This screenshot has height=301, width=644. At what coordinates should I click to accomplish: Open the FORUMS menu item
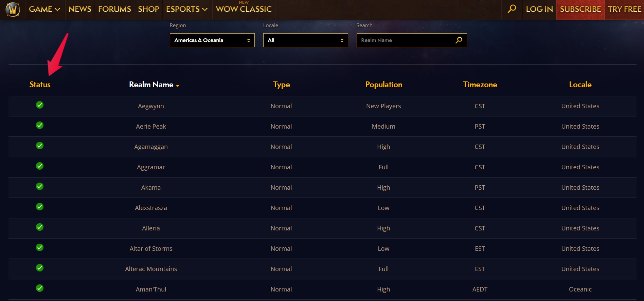114,9
